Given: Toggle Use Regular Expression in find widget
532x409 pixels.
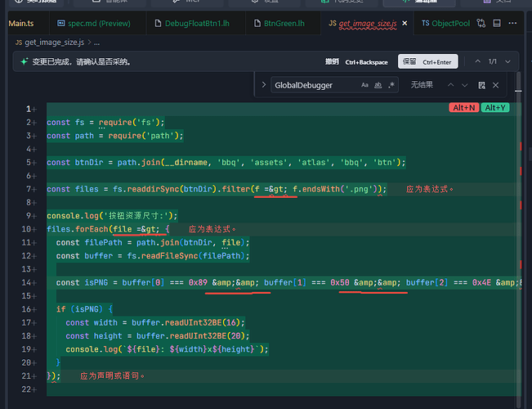Looking at the screenshot, I should click(x=392, y=85).
